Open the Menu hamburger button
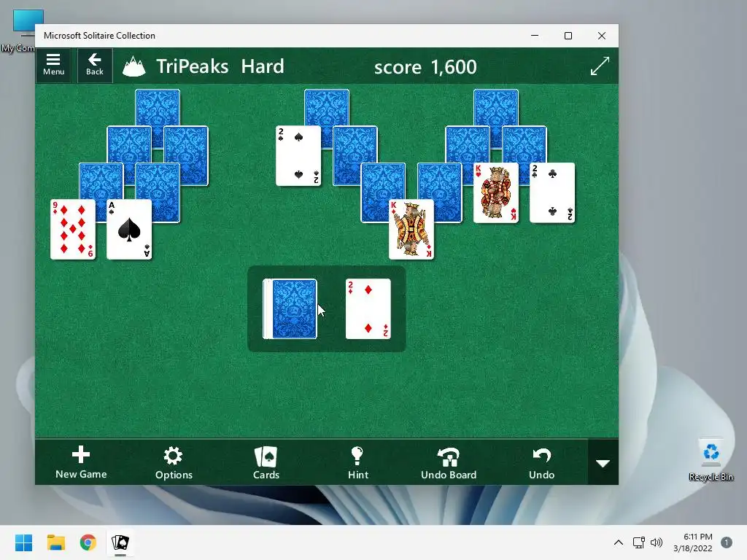Image resolution: width=747 pixels, height=560 pixels. 53,65
